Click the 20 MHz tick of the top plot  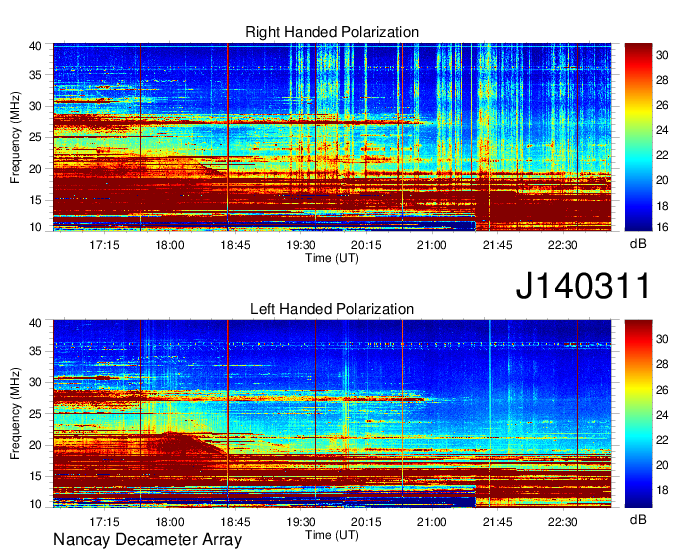pyautogui.click(x=35, y=169)
